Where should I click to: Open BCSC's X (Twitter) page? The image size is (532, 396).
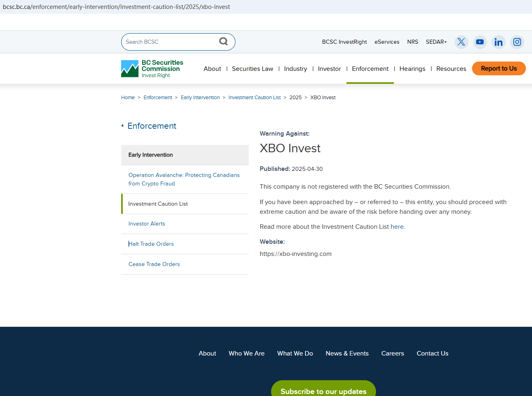point(461,42)
